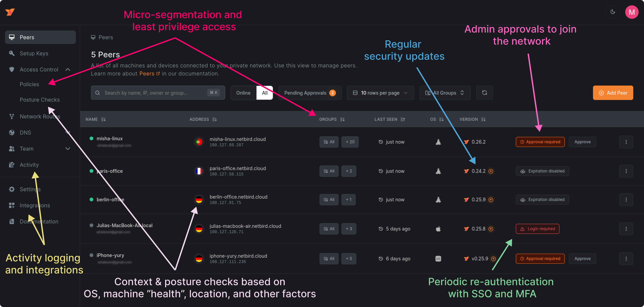This screenshot has width=644, height=307.
Task: Open the All Groups filter dropdown
Action: pyautogui.click(x=445, y=93)
